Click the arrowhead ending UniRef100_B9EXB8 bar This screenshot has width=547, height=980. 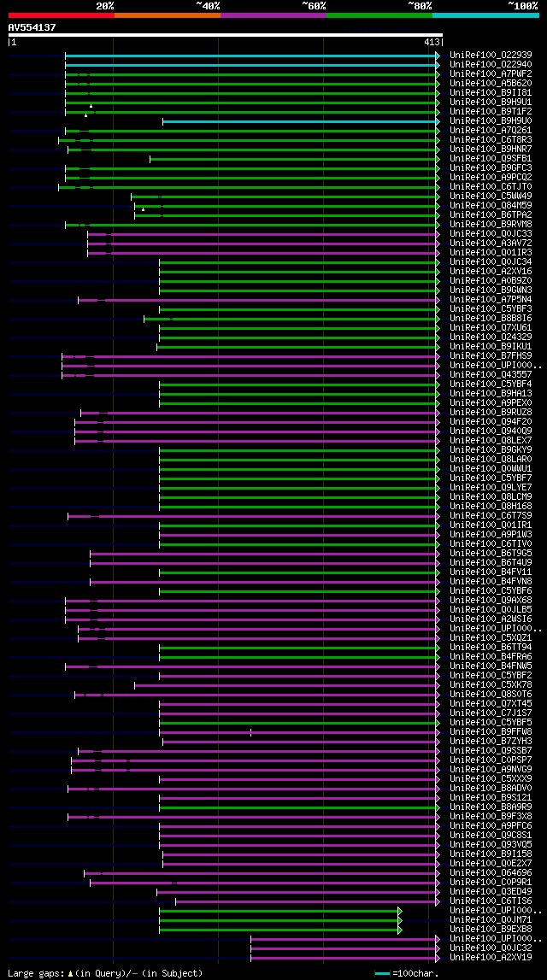click(x=400, y=930)
